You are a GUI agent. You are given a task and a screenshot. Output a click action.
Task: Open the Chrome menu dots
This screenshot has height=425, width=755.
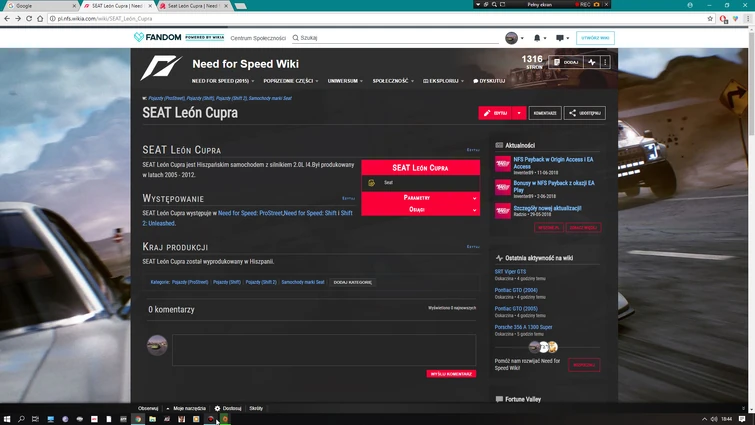(x=748, y=18)
